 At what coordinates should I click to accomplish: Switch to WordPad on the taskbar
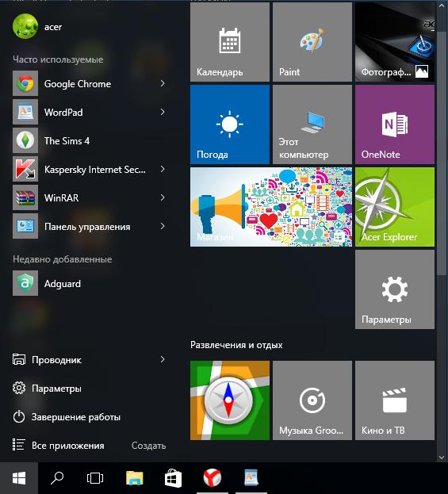[x=251, y=478]
